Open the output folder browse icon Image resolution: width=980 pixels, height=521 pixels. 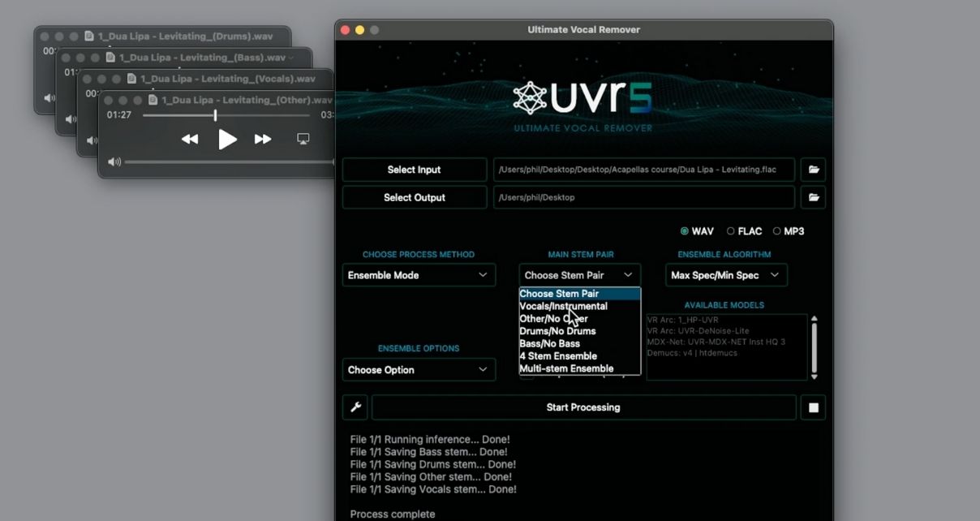point(813,197)
